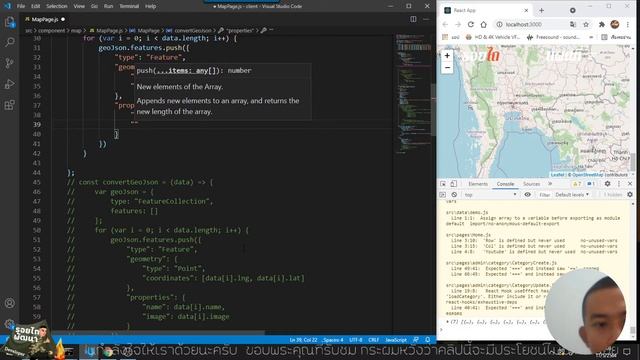
Task: Close the DevTools panel
Action: tap(630, 184)
